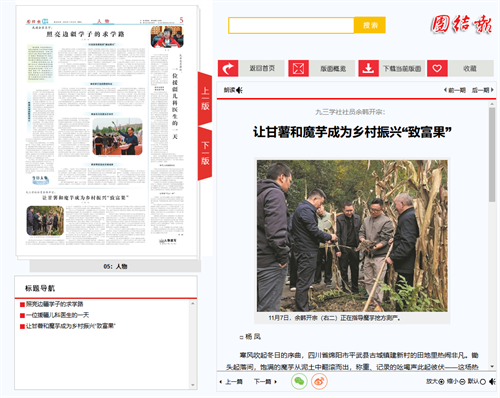Screen dimensions: 500x398
Task: Click the article headline 让甘薯和魔芋成为乡村振兴
Action: click(352, 132)
